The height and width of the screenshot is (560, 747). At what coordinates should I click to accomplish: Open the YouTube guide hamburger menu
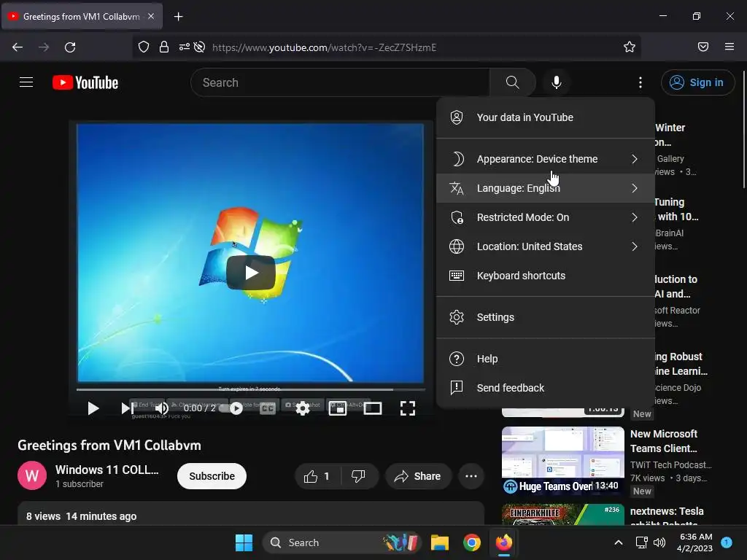click(26, 82)
